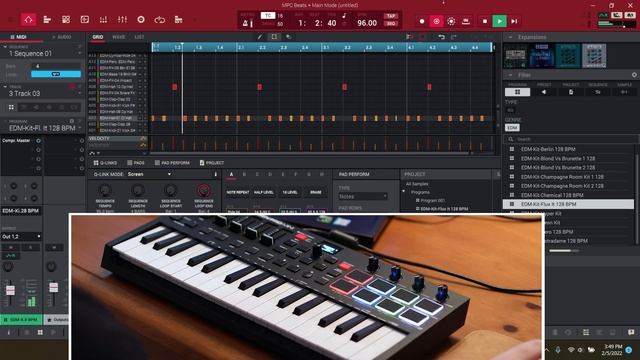Filter browser by Project file icon

click(x=571, y=92)
